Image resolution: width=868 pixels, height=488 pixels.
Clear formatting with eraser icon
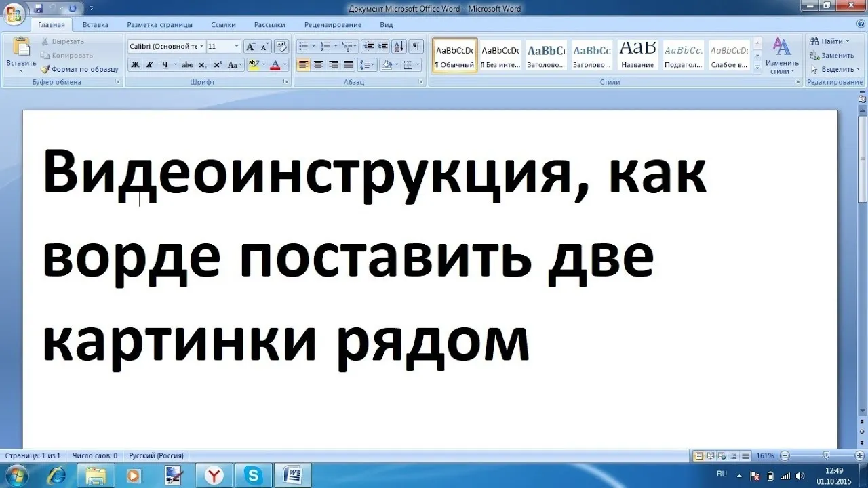click(x=282, y=47)
